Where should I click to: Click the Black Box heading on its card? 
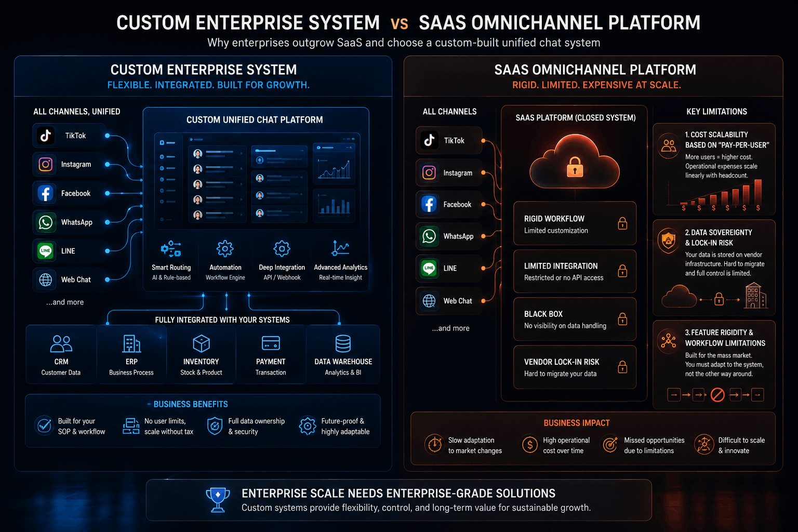tap(543, 314)
